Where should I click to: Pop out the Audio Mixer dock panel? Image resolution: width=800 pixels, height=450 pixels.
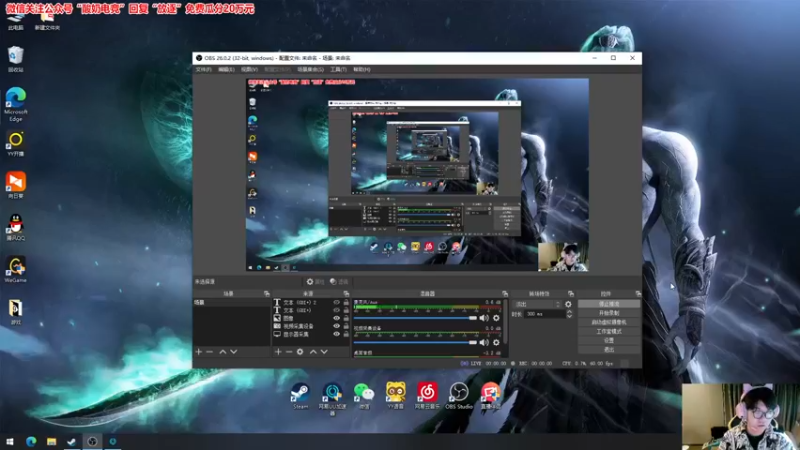505,294
